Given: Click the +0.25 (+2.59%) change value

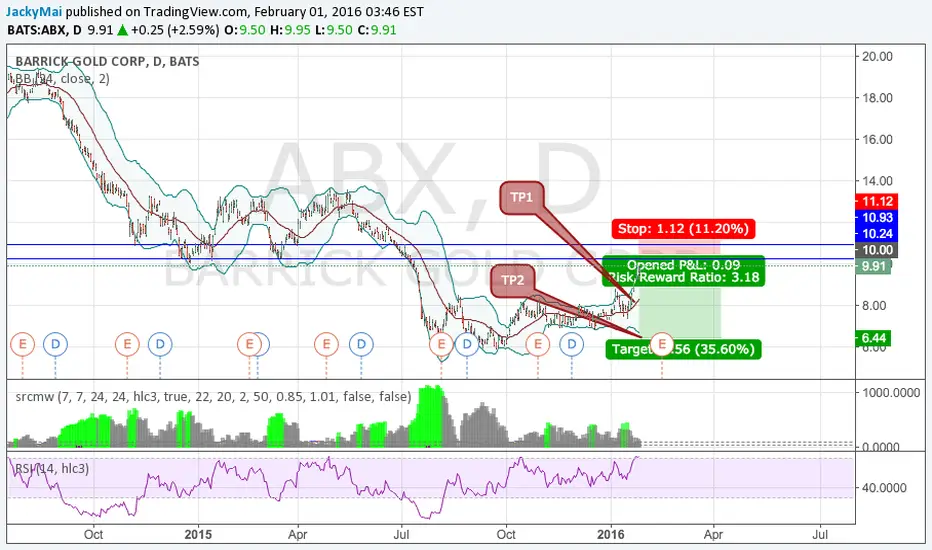Looking at the screenshot, I should coord(175,30).
